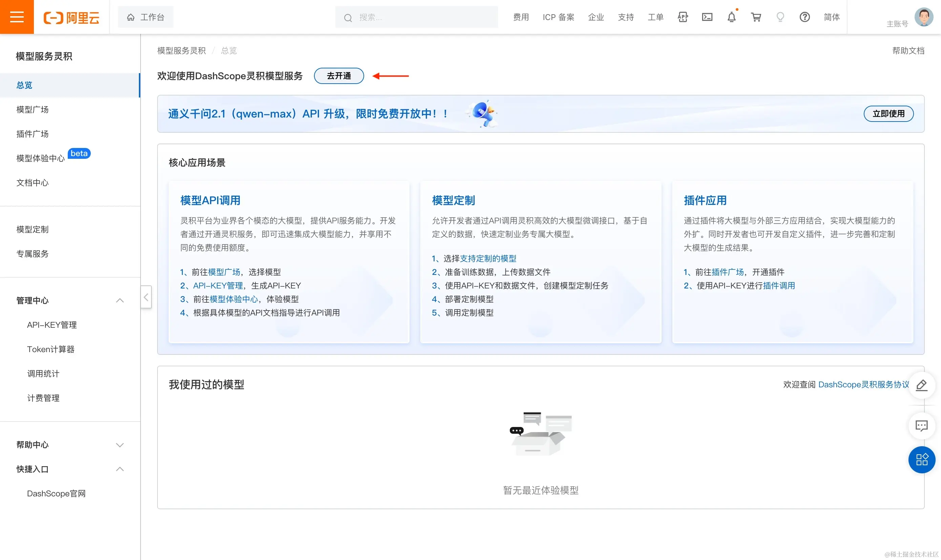Open DashScope灵积服务协议 link
Screen dimensions: 941x560
[863, 385]
